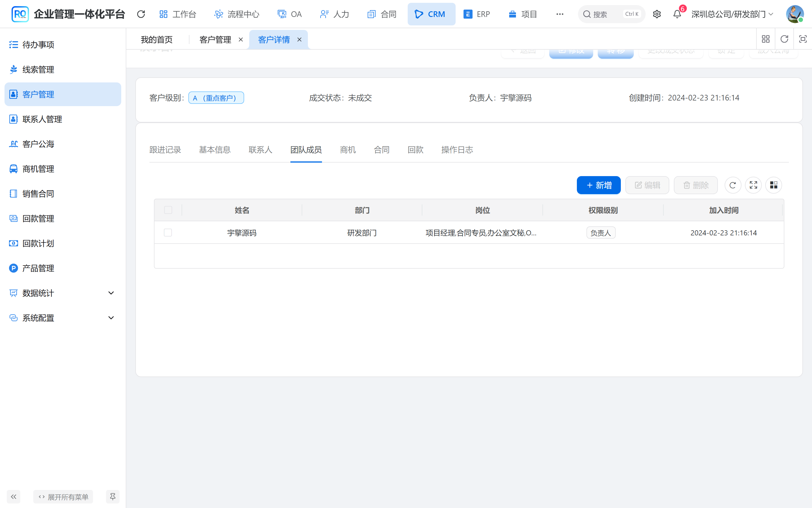
Task: Click the 删除 button
Action: tap(696, 185)
